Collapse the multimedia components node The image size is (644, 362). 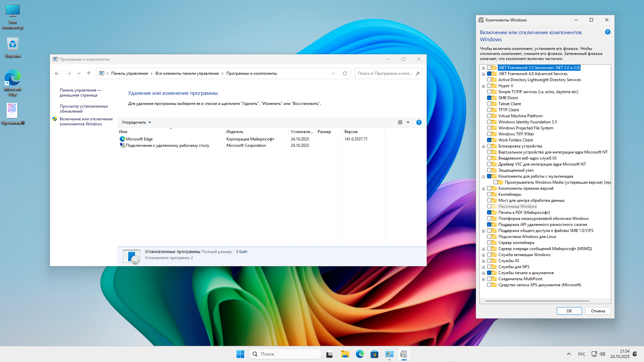(483, 177)
